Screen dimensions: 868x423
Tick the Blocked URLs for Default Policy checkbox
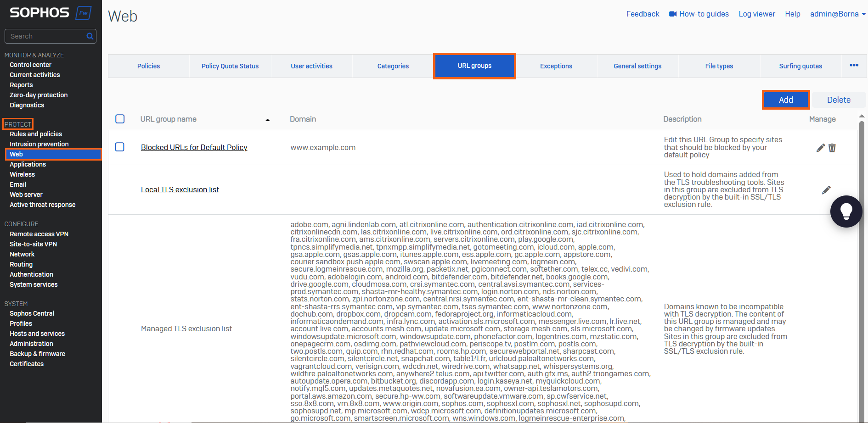coord(120,147)
